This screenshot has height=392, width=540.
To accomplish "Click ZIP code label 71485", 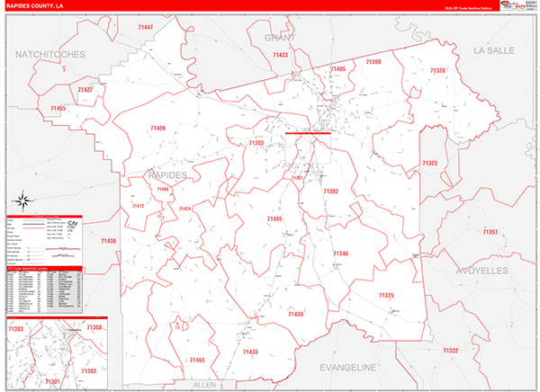I will tap(274, 218).
